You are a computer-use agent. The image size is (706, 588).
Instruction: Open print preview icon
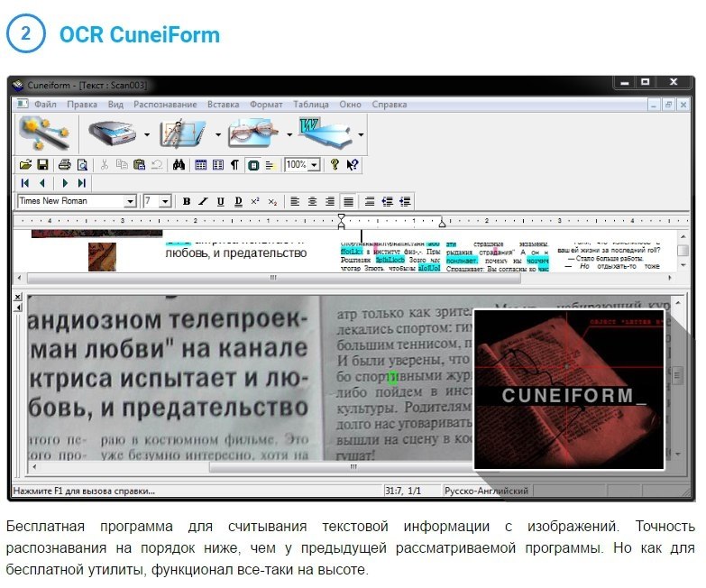tap(82, 165)
